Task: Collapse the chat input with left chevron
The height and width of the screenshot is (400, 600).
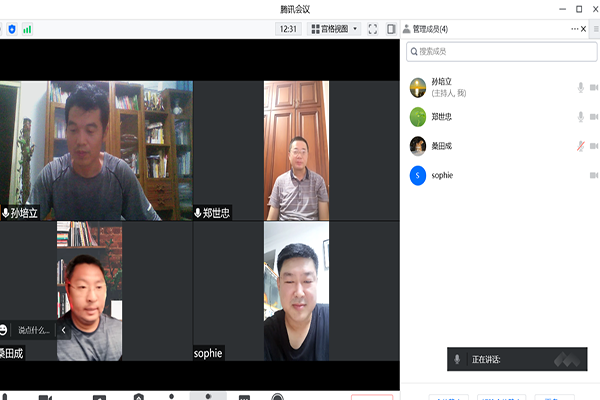Action: 64,329
